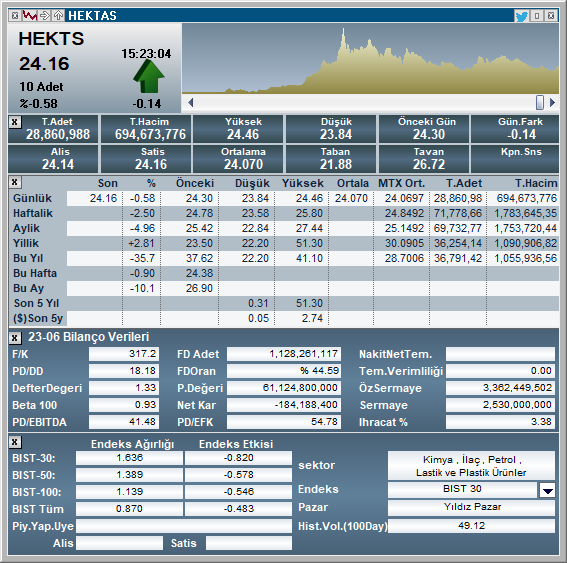Hide the T.Adet summary panel with x
The image size is (567, 563).
click(14, 122)
